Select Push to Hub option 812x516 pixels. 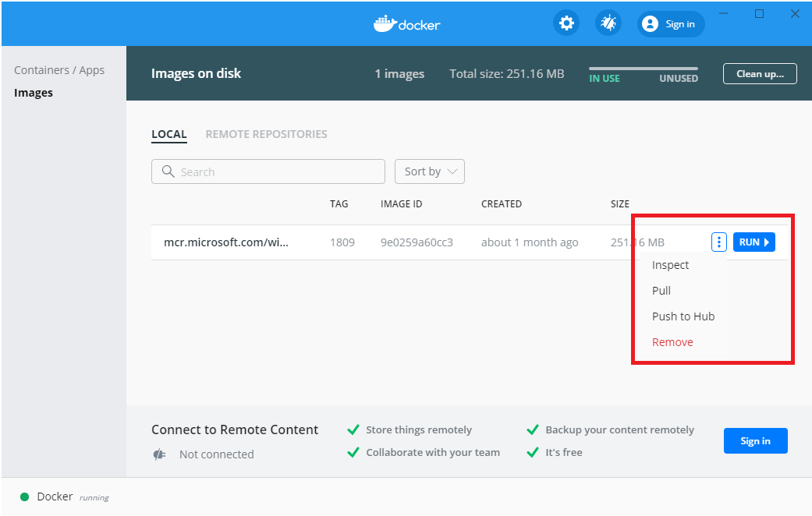[683, 316]
